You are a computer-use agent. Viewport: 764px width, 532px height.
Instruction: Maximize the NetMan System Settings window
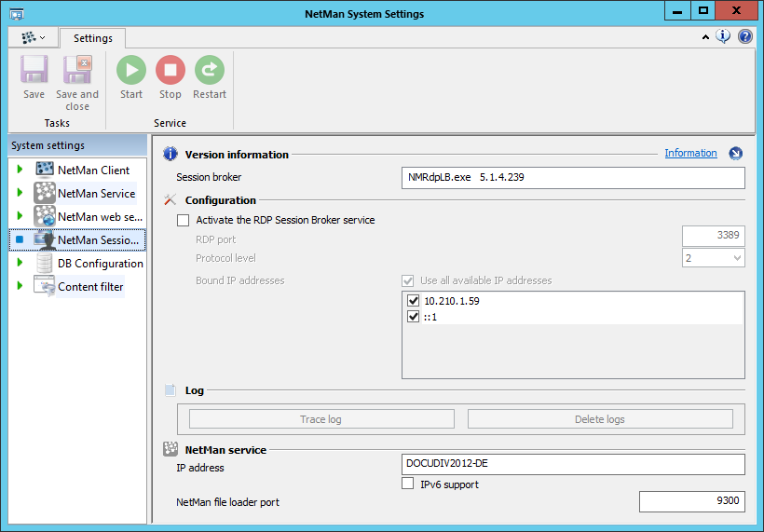point(703,11)
